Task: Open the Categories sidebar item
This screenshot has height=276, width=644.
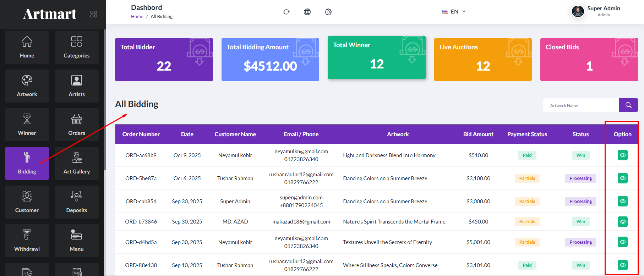Action: coord(77,47)
